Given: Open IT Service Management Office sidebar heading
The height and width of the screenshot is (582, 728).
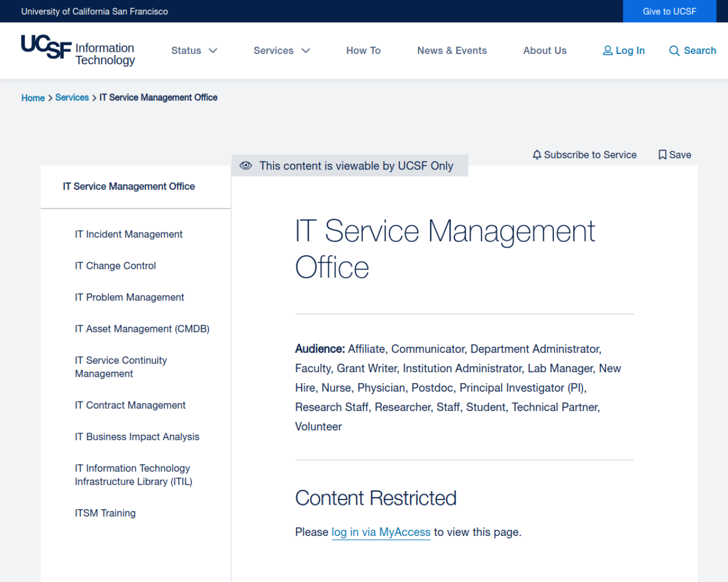Looking at the screenshot, I should pyautogui.click(x=129, y=186).
